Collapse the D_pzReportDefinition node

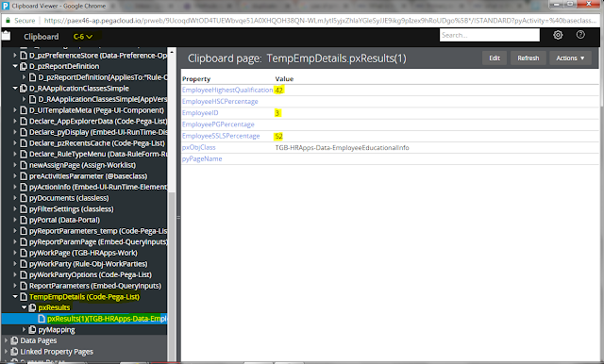15,66
